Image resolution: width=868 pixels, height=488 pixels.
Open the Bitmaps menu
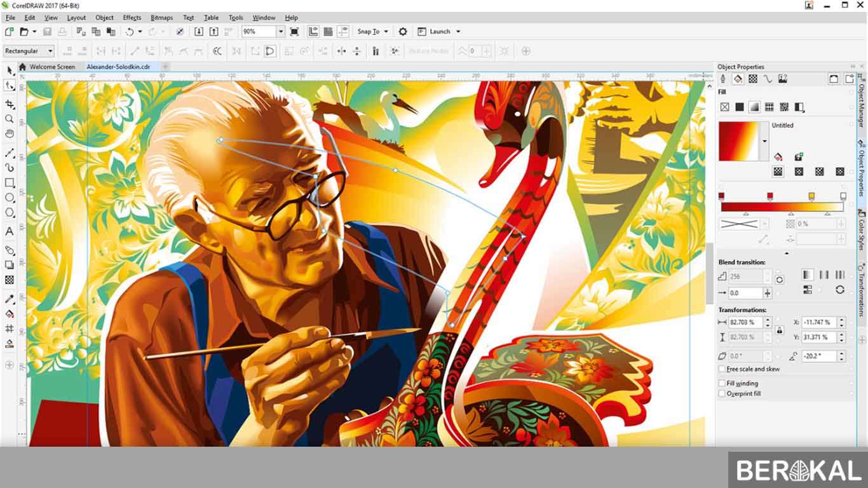click(x=162, y=18)
